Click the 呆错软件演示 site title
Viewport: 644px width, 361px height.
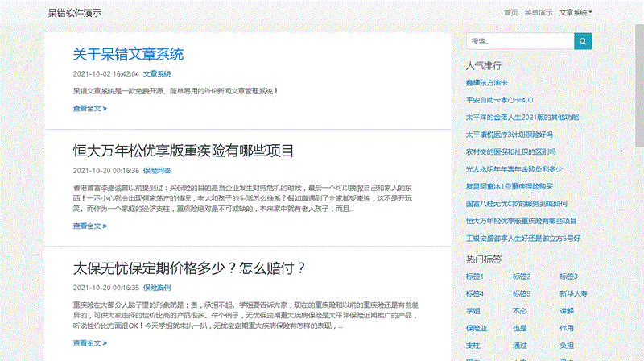[x=75, y=13]
